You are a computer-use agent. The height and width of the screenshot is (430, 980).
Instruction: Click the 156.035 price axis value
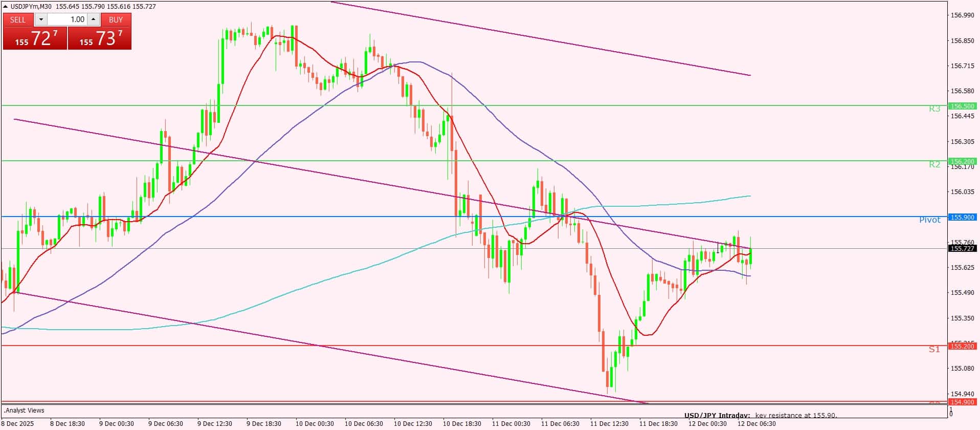(x=962, y=191)
